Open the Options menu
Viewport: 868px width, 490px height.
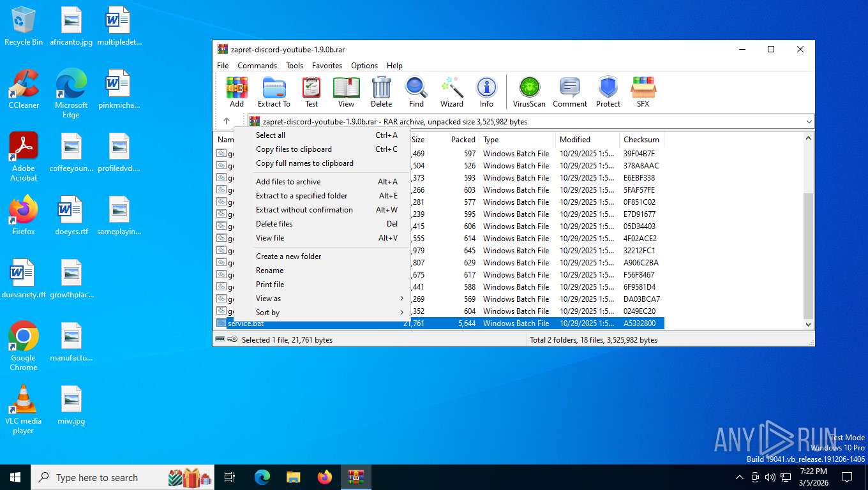click(x=364, y=66)
